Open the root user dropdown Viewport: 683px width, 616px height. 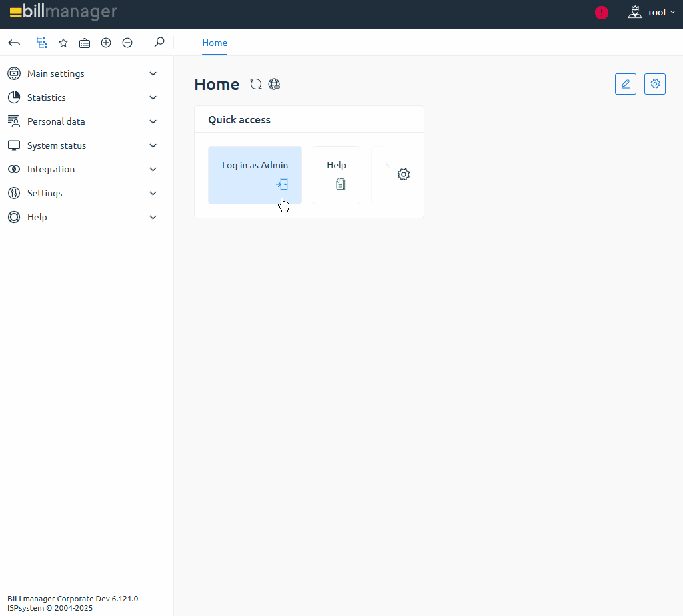click(x=652, y=13)
